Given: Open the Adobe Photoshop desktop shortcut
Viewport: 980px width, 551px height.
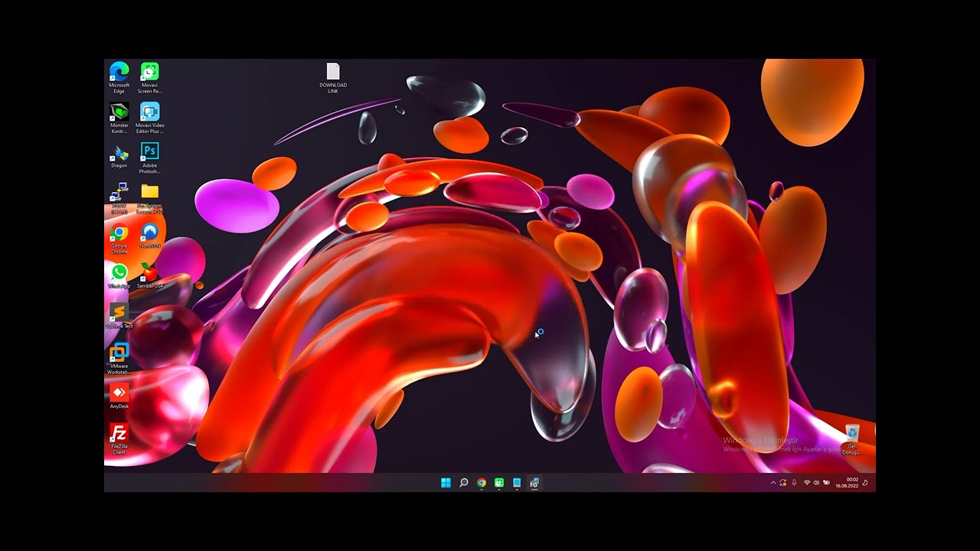Looking at the screenshot, I should (x=150, y=158).
